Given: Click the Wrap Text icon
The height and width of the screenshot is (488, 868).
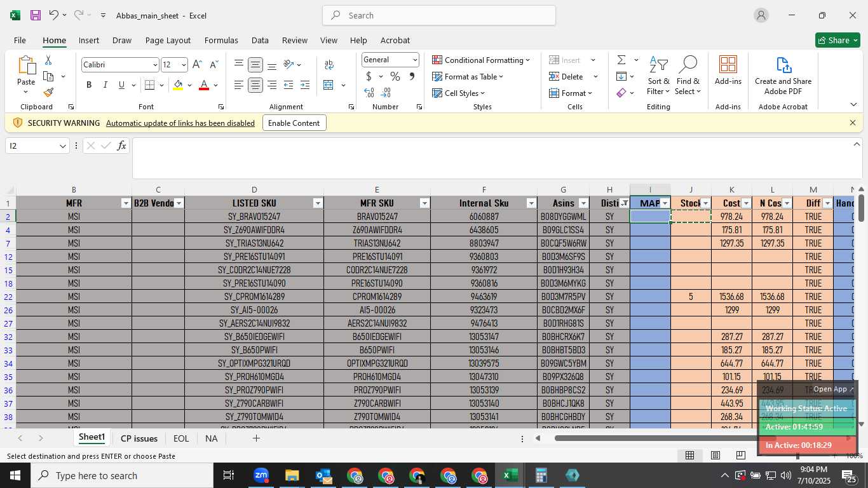Looking at the screenshot, I should (329, 65).
